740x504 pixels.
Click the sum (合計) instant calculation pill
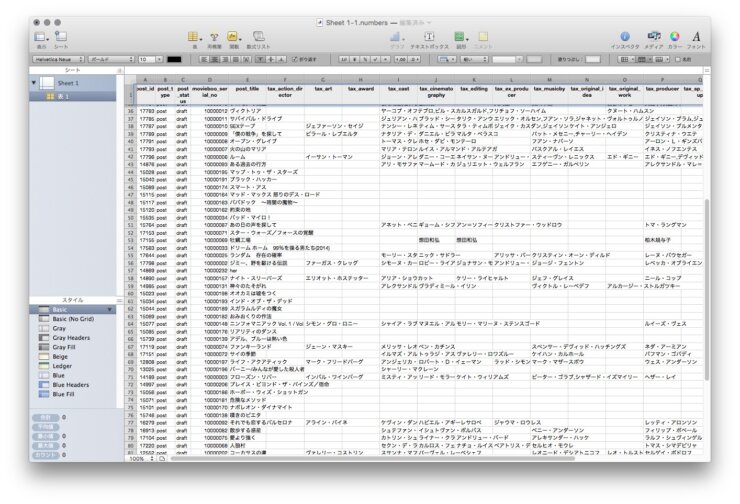pyautogui.click(x=46, y=418)
